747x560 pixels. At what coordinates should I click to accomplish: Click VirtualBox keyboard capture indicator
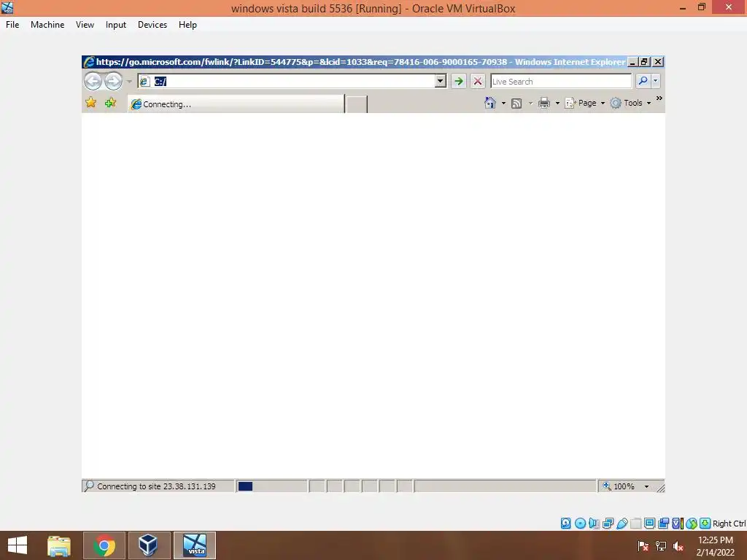click(x=705, y=524)
